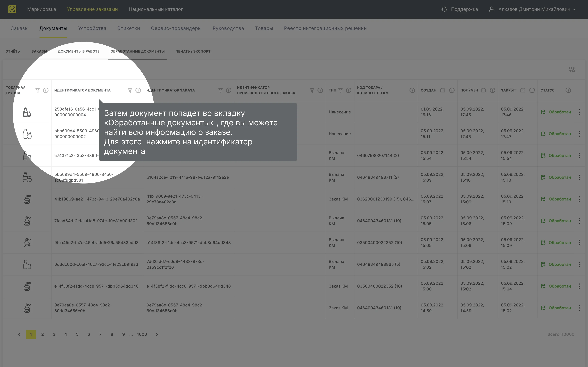This screenshot has height=367, width=588.
Task: Select the Отчёты sub-tab
Action: 13,52
